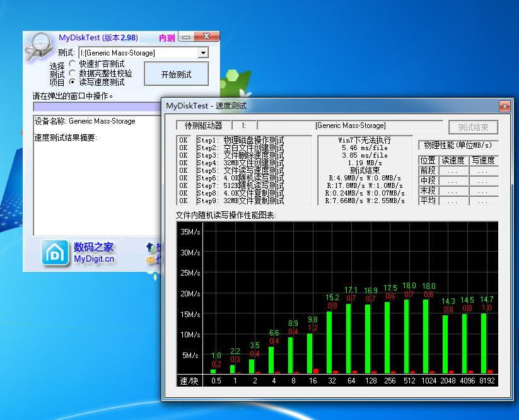519x420 pixels.
Task: Click the 读速度 column header
Action: (453, 161)
